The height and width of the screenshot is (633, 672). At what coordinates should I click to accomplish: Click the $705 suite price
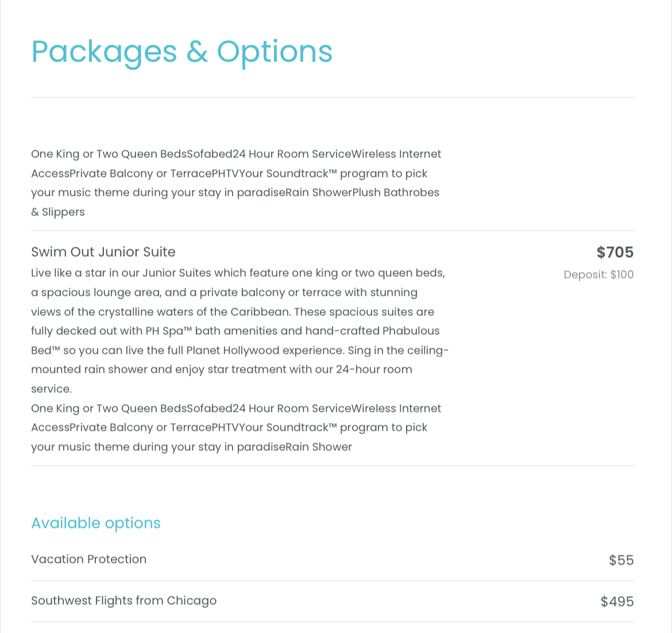click(x=615, y=252)
